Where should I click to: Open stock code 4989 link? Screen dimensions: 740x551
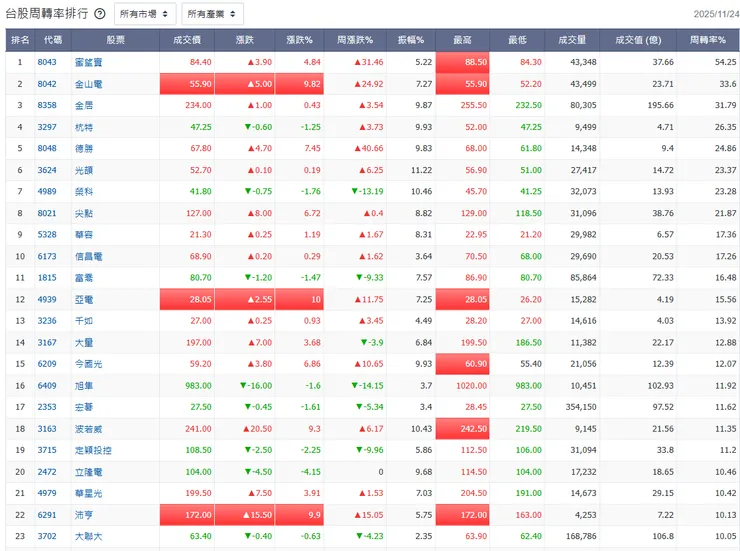click(x=47, y=191)
